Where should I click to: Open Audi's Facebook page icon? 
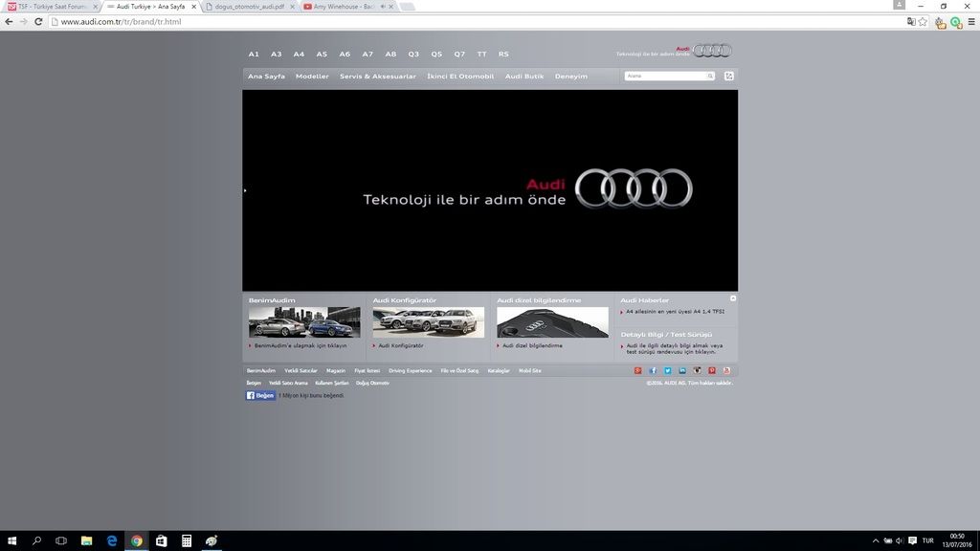pos(653,370)
